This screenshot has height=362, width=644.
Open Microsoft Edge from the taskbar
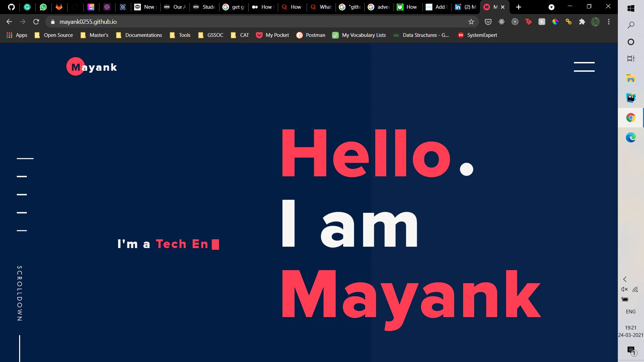click(631, 138)
